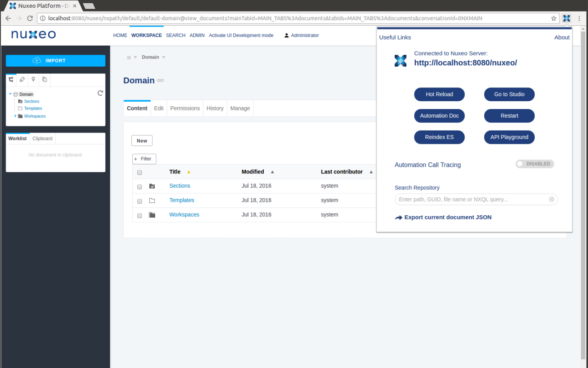Viewport: 588px width, 368px height.
Task: Open the HOME main tab
Action: (x=120, y=35)
